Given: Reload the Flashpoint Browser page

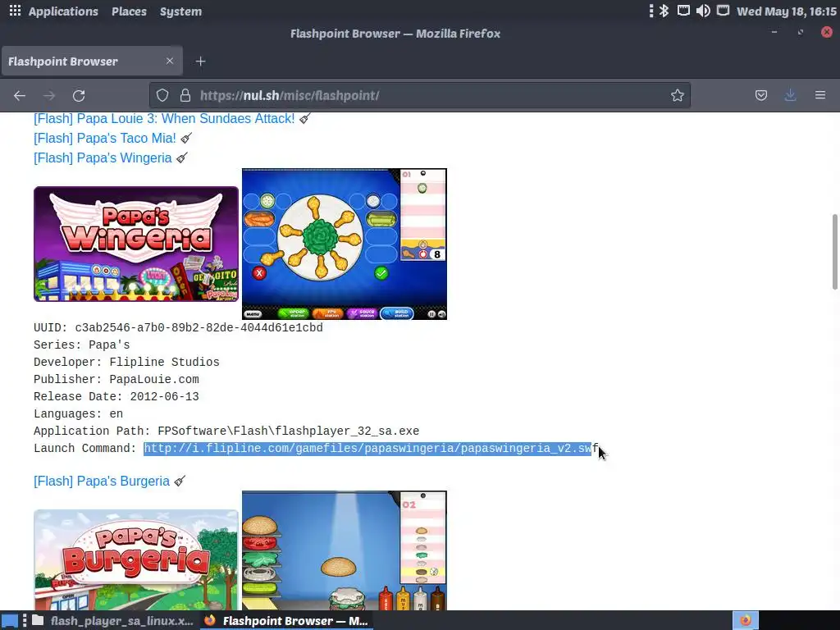Looking at the screenshot, I should click(79, 95).
